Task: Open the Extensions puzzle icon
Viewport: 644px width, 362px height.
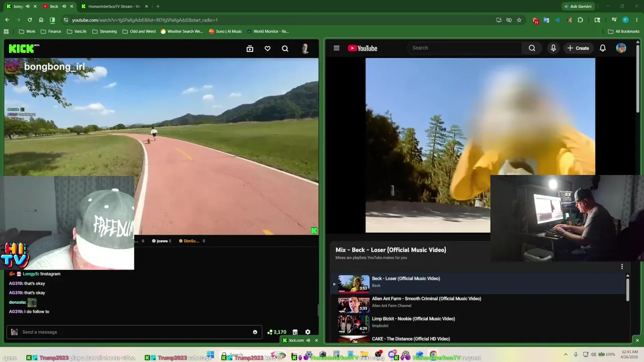Action: [x=580, y=20]
